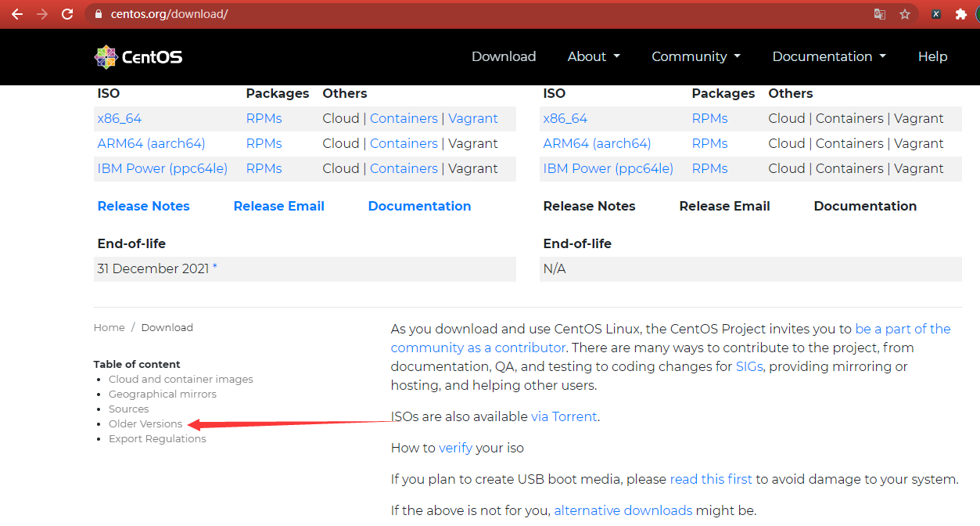Open RPMs link in right IBM Power row
The image size is (980, 526).
pyautogui.click(x=709, y=168)
